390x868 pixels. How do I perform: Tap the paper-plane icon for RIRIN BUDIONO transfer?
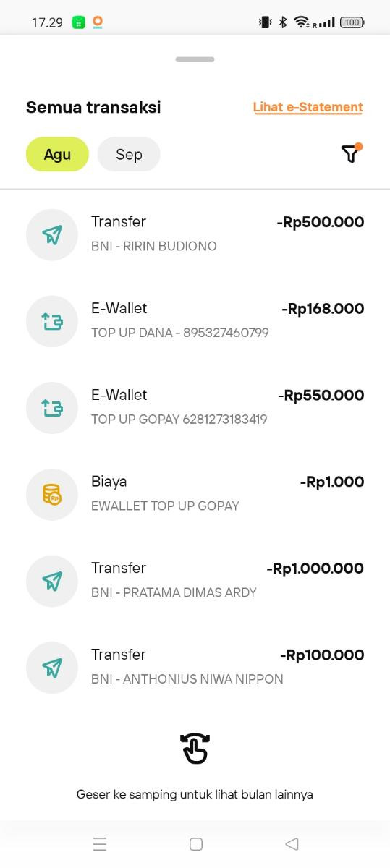point(52,235)
